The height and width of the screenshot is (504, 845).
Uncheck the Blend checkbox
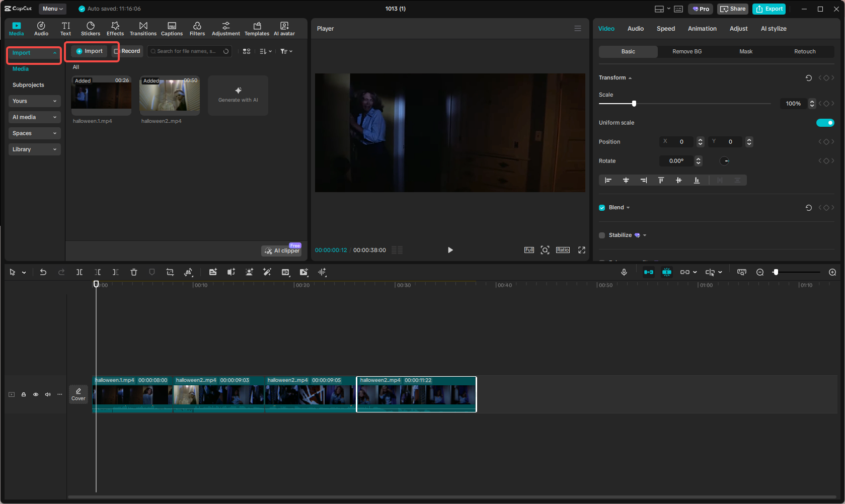point(602,208)
